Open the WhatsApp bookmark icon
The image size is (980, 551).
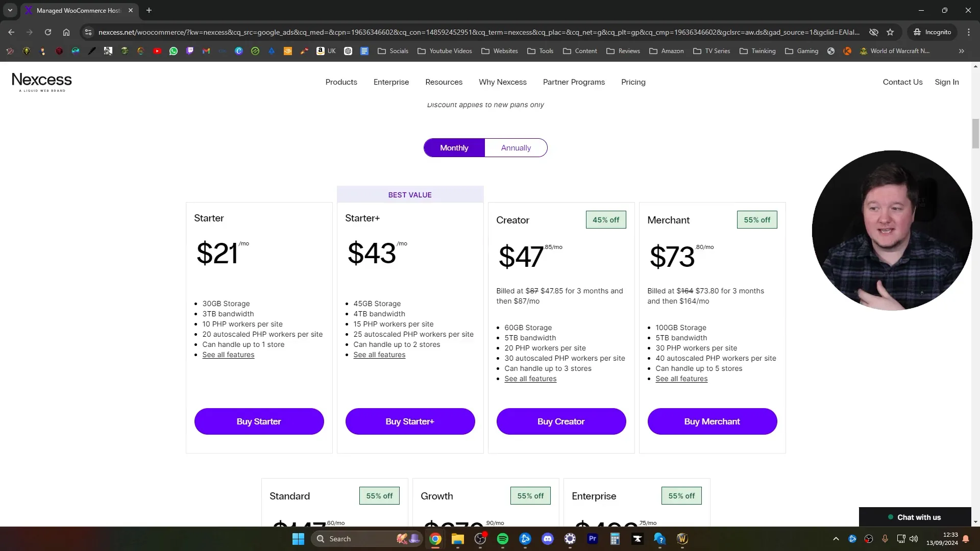pos(174,51)
